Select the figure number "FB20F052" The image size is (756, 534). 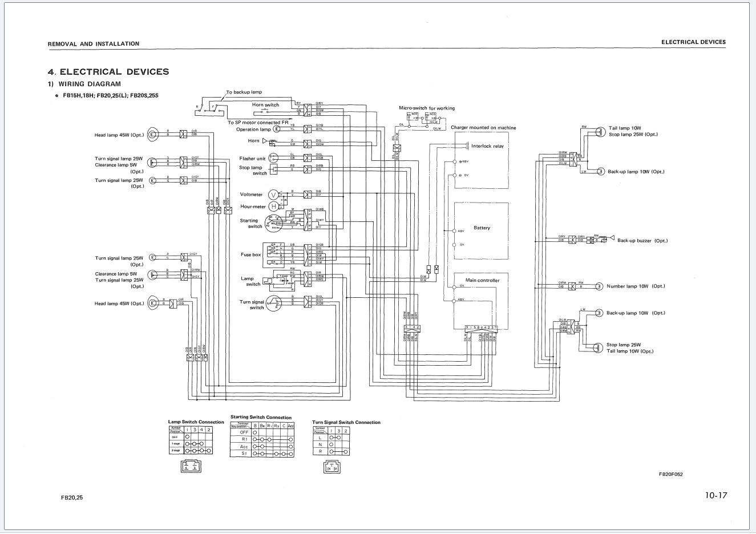(670, 474)
